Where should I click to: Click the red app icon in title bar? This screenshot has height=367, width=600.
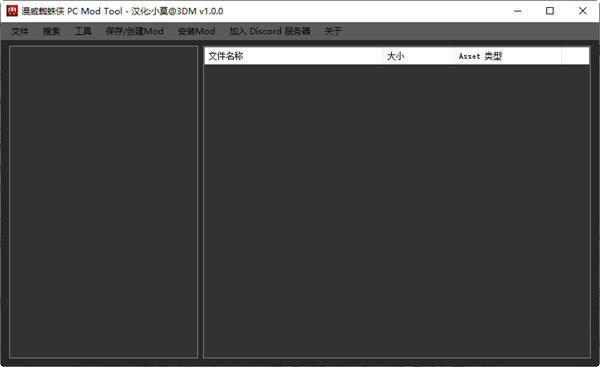click(12, 11)
